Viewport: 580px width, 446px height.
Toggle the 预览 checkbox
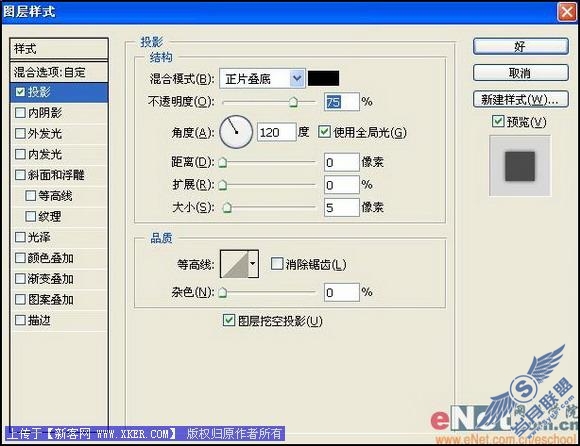pyautogui.click(x=498, y=121)
